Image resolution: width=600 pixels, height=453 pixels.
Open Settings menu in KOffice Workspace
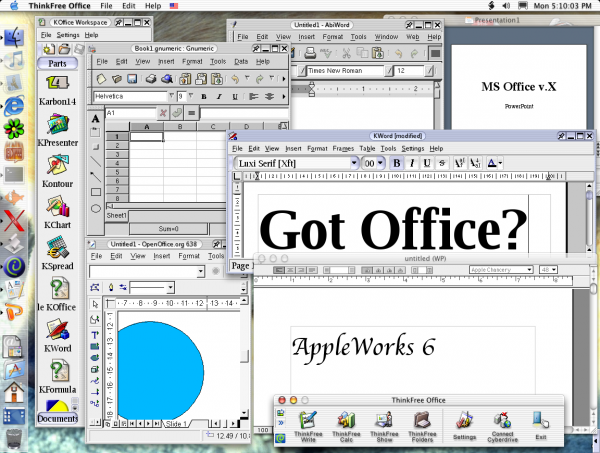tap(68, 35)
